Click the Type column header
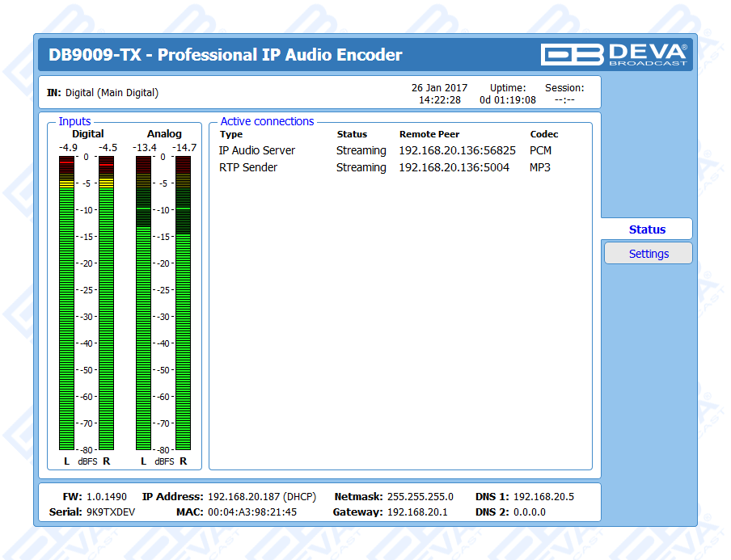The width and height of the screenshot is (731, 560). coord(231,134)
